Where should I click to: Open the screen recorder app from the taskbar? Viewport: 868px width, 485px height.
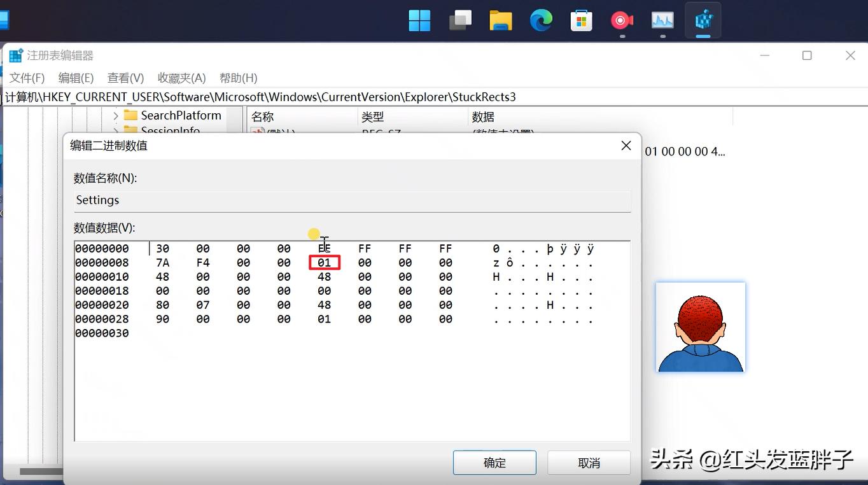pyautogui.click(x=622, y=20)
